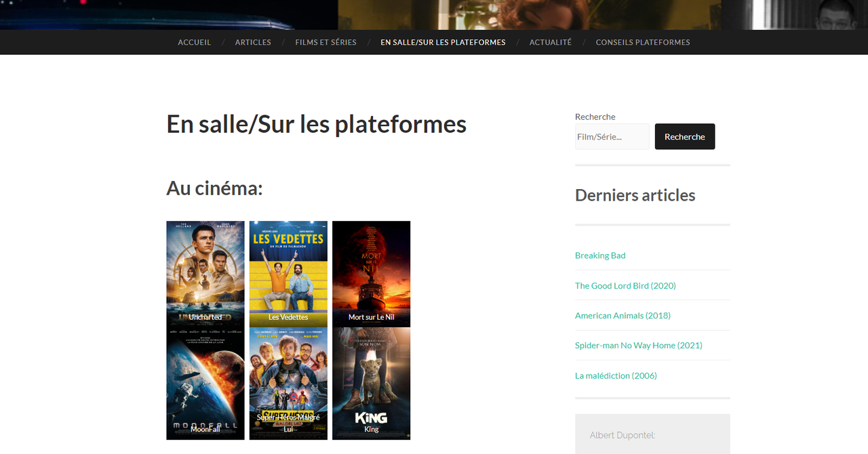Open American Animals (2018) article link

(623, 316)
